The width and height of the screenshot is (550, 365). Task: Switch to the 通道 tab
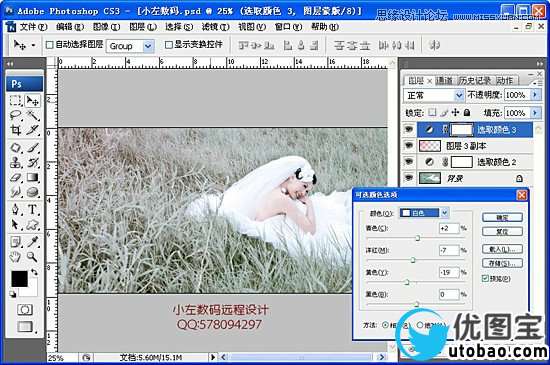coord(444,81)
